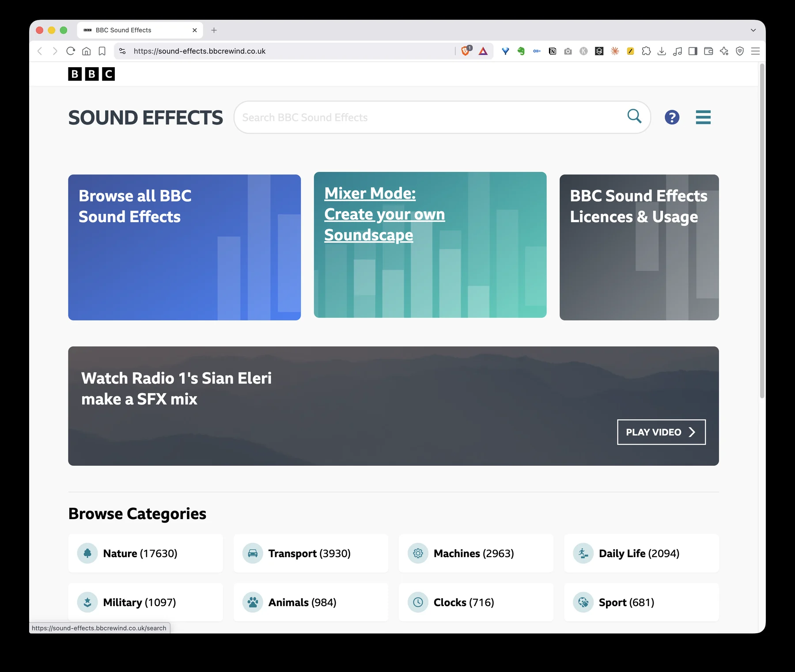The image size is (795, 672).
Task: Click the Machines category gear icon
Action: pos(418,553)
